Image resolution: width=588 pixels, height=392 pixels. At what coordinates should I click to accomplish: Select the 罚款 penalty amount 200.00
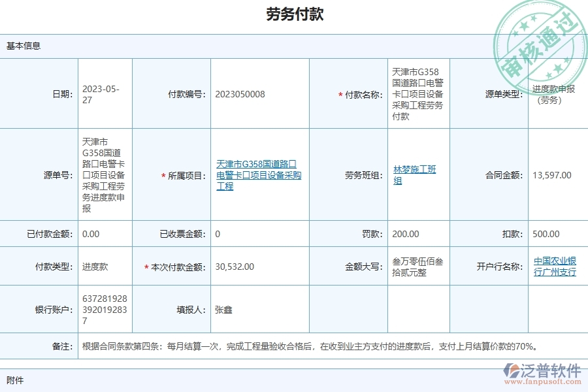(404, 233)
